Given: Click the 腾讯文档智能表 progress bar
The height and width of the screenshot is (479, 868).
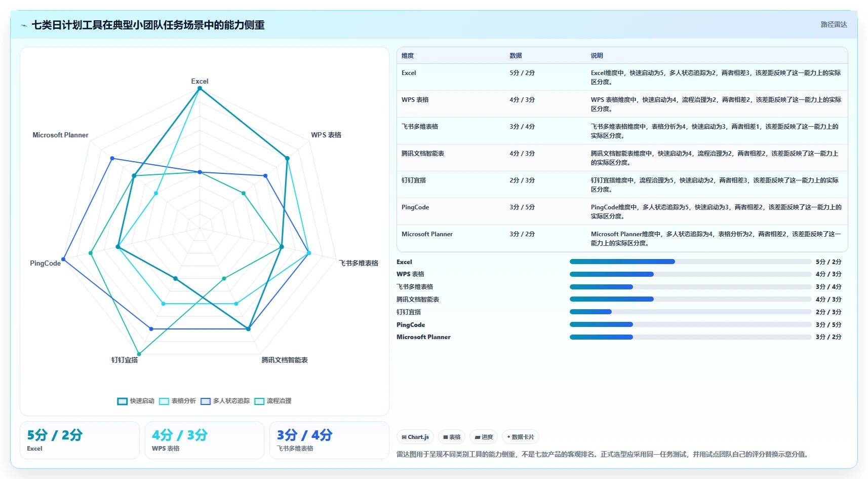Looking at the screenshot, I should pos(690,299).
